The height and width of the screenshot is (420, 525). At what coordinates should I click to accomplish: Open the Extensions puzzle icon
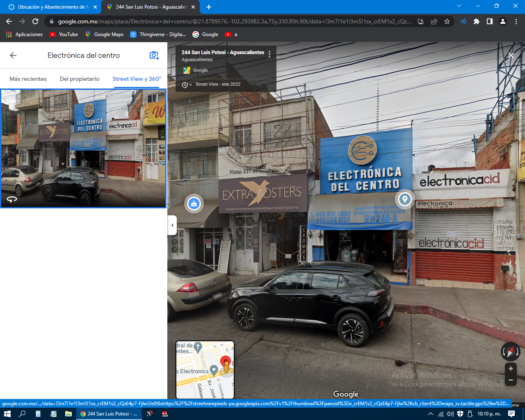point(477,21)
